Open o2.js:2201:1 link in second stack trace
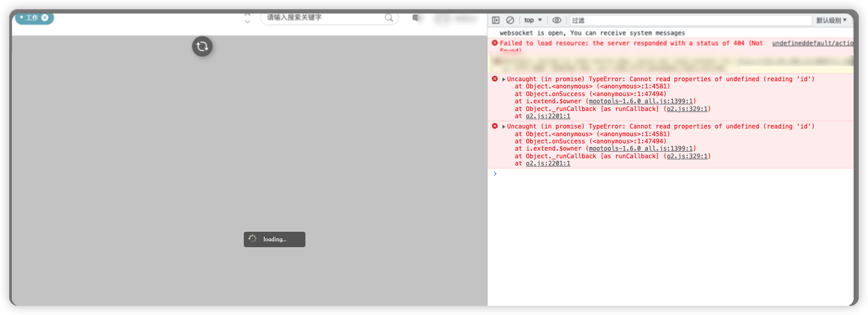Viewport: 868px width, 315px height. click(548, 163)
